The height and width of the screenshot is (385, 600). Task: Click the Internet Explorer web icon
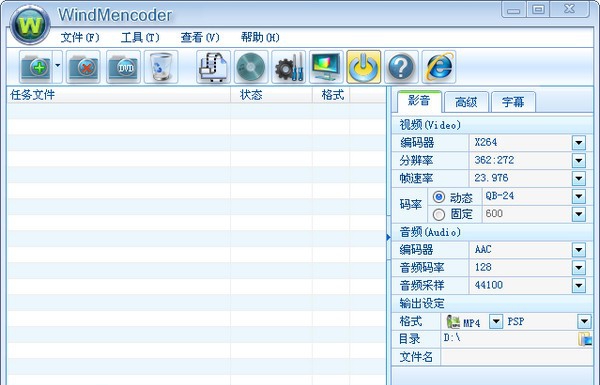(439, 67)
